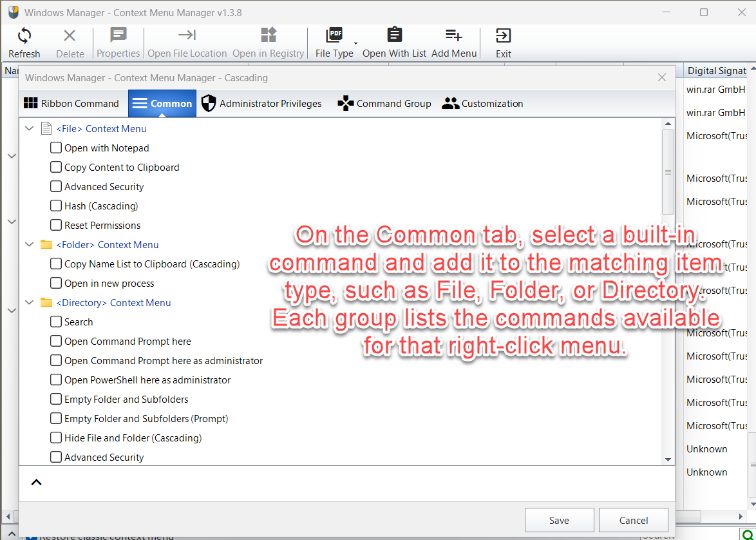Click the Delete X icon
Image resolution: width=756 pixels, height=540 pixels.
pos(70,35)
